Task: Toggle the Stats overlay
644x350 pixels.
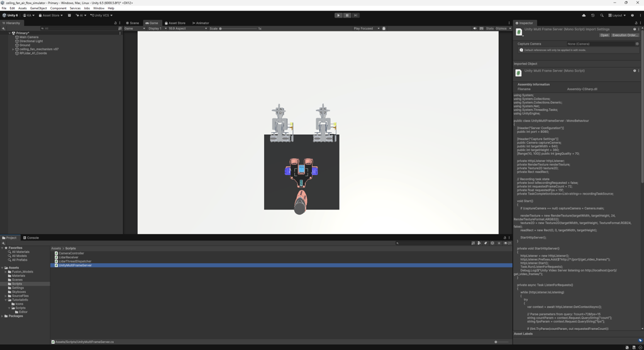Action: [x=489, y=28]
